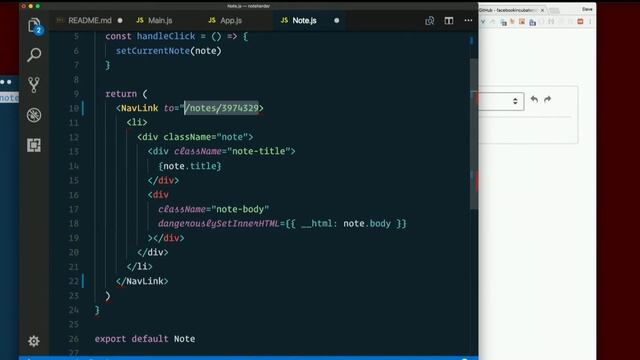Split the editor with the split icon

(449, 20)
